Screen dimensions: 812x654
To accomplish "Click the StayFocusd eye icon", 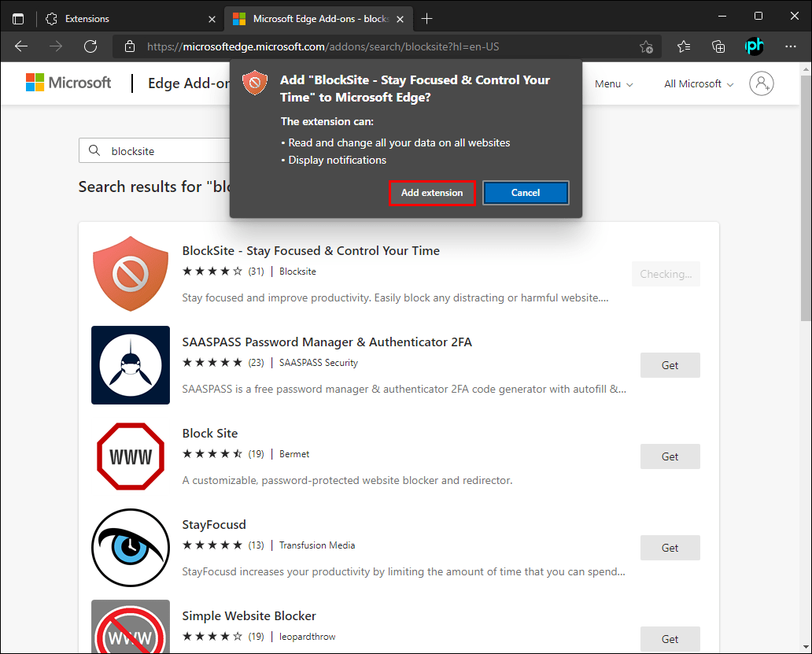I will [x=130, y=547].
